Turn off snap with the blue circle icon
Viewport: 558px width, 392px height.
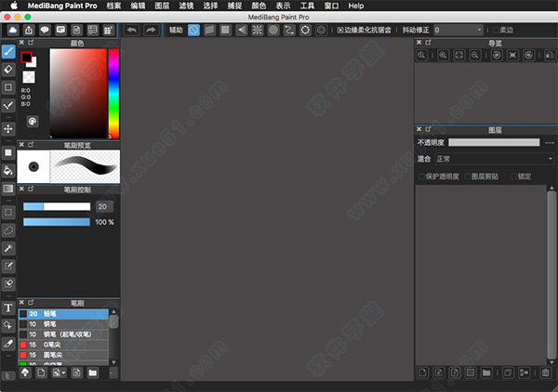[193, 31]
